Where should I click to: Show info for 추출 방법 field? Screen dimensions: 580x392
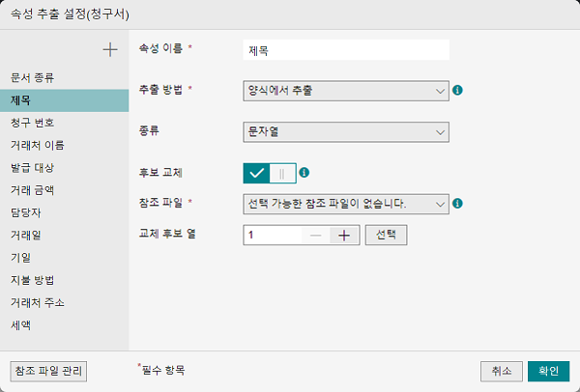[457, 90]
